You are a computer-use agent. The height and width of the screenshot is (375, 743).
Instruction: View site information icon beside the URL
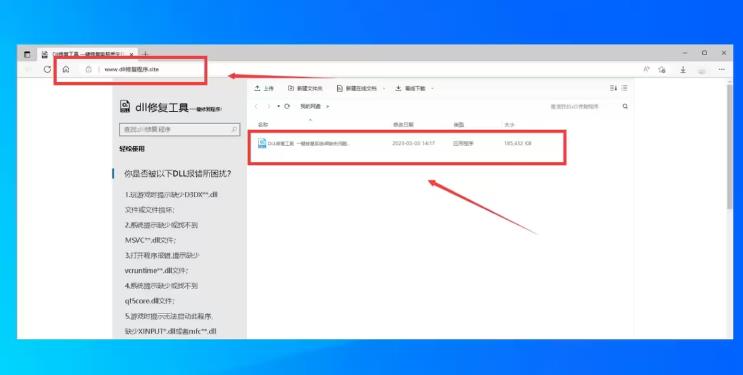pos(88,69)
